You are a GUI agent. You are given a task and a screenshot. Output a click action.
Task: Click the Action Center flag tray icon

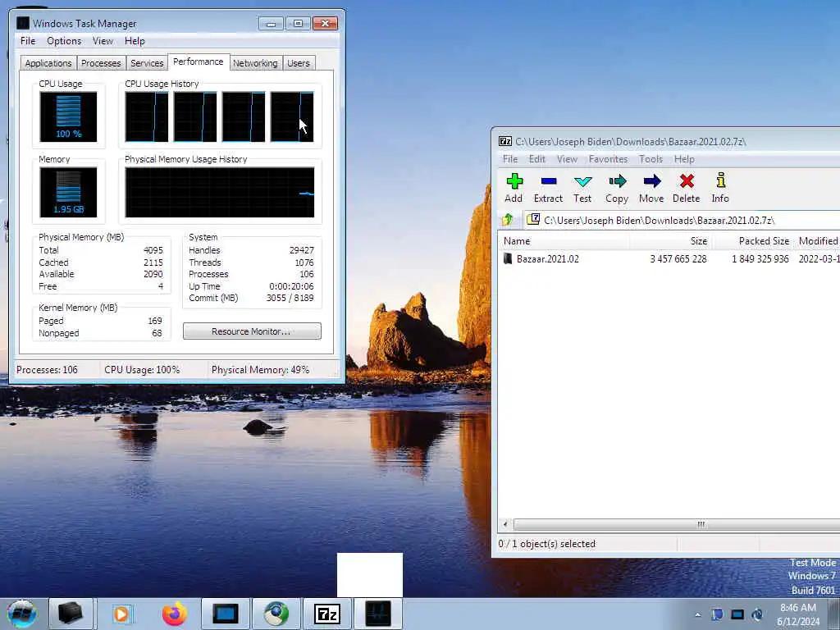(x=717, y=614)
